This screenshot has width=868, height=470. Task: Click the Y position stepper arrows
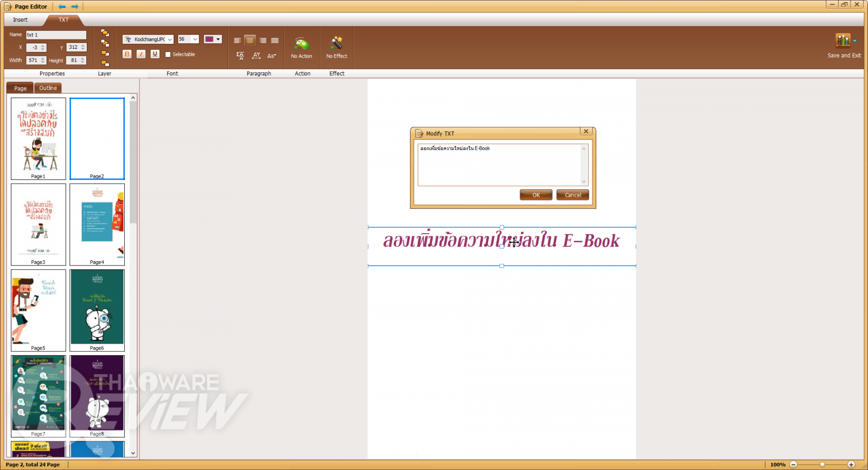(x=83, y=48)
